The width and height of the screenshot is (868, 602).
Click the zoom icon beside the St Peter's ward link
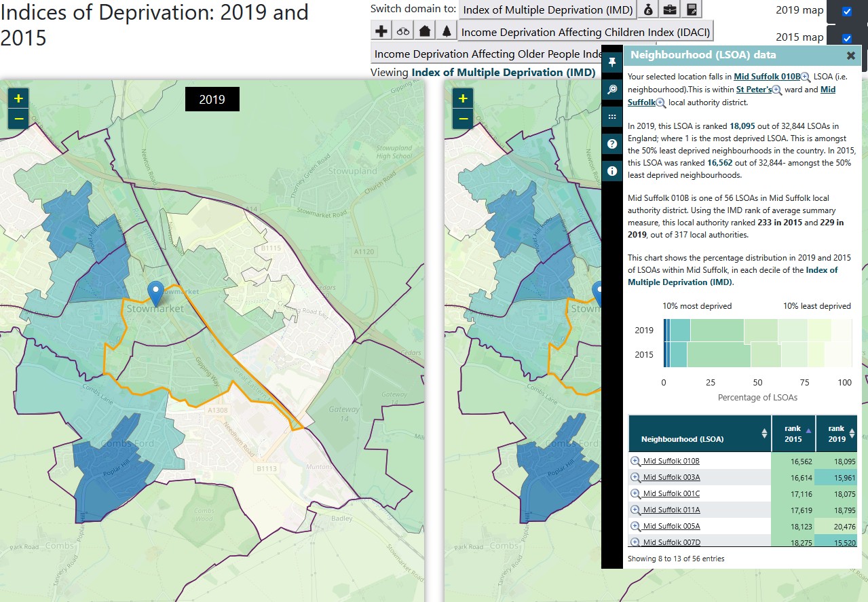[x=777, y=90]
